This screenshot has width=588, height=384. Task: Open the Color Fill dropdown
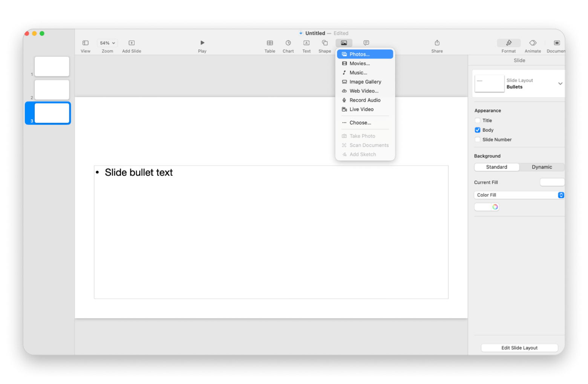519,195
